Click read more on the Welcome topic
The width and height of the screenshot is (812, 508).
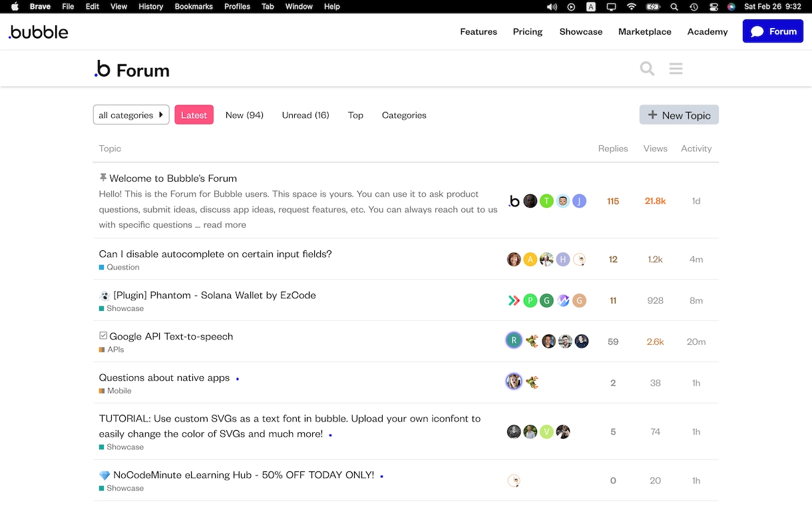click(224, 225)
